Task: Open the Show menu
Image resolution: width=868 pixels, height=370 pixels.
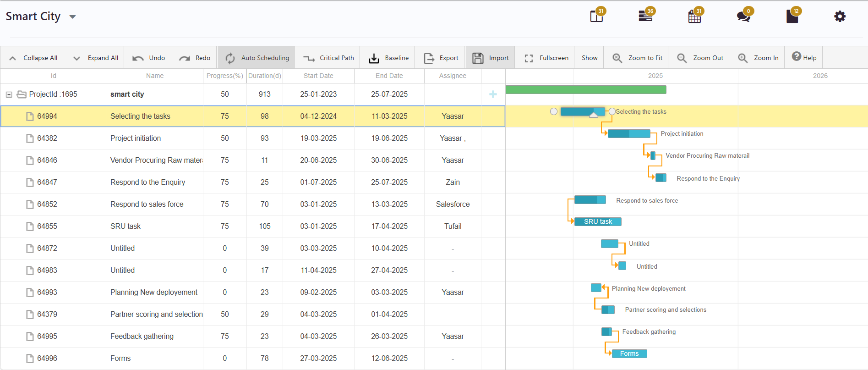Action: [x=590, y=58]
